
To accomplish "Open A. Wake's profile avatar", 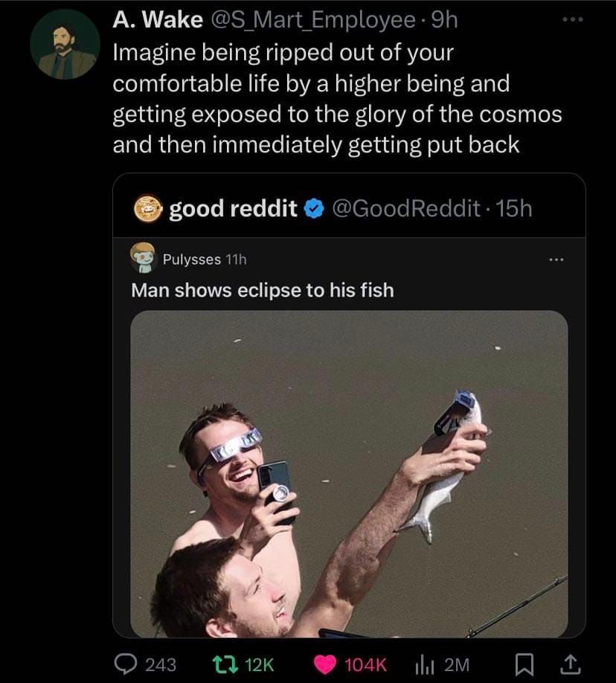I will click(x=65, y=44).
